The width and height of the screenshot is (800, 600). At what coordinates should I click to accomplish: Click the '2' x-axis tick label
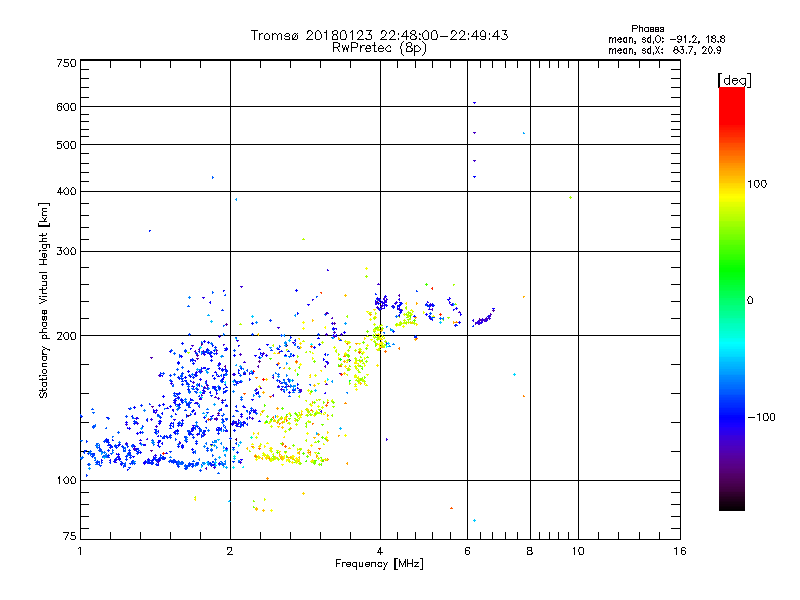coord(230,551)
